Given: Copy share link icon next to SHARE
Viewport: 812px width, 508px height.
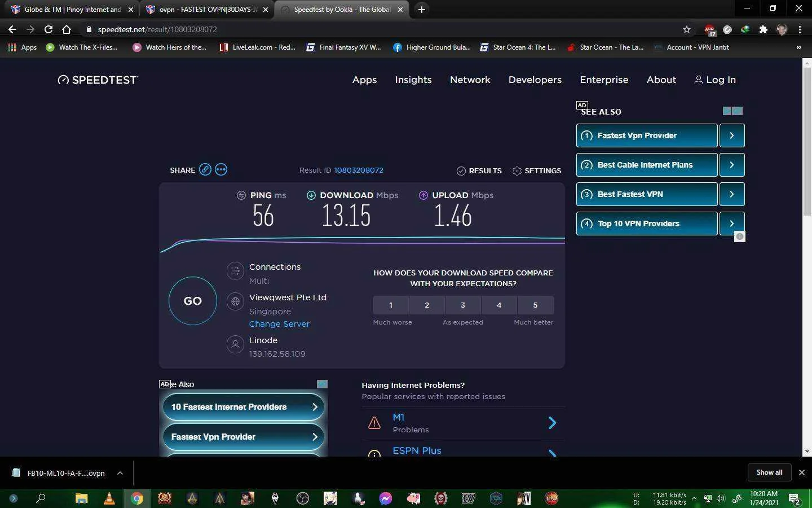Looking at the screenshot, I should pyautogui.click(x=205, y=170).
